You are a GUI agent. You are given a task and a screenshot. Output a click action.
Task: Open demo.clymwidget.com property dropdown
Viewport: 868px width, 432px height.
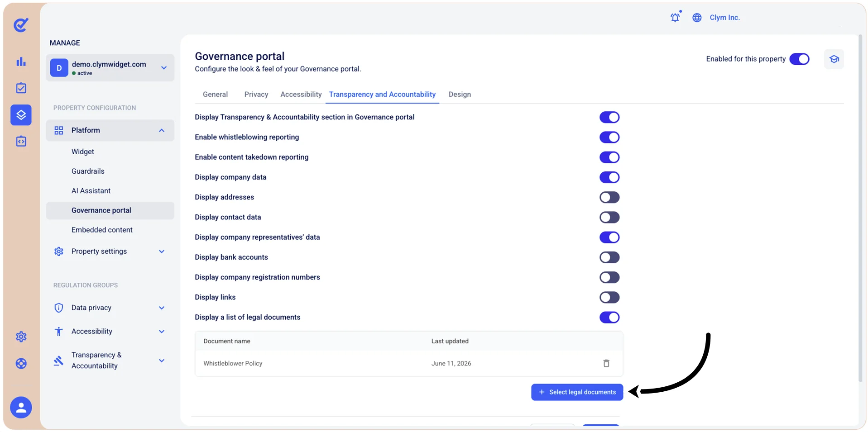coord(110,68)
